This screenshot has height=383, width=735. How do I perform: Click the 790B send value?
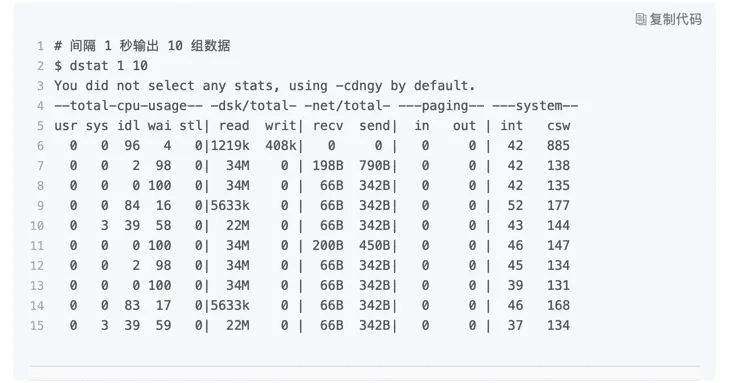click(375, 165)
